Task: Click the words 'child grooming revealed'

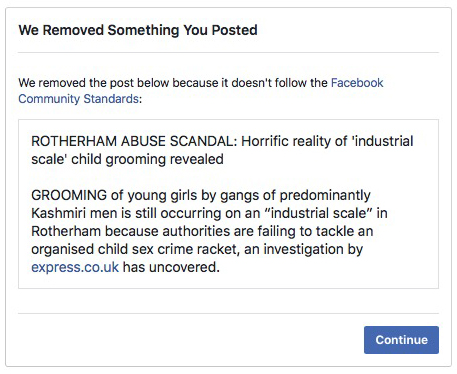Action: click(147, 159)
